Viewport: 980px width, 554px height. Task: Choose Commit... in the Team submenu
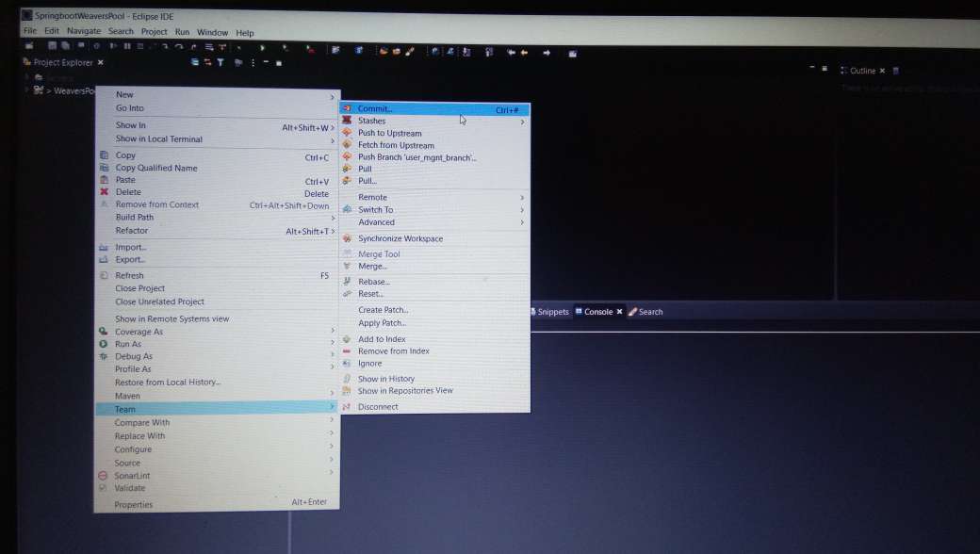435,108
